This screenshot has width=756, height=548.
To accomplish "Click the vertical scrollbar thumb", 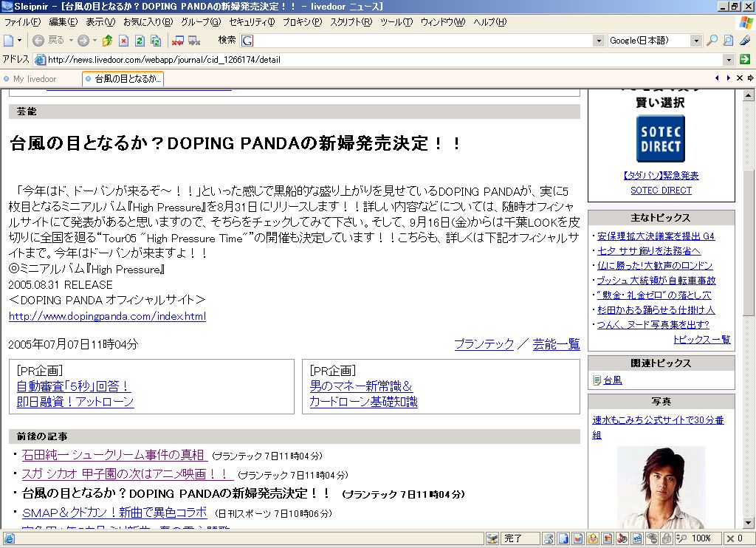I will pos(748,244).
